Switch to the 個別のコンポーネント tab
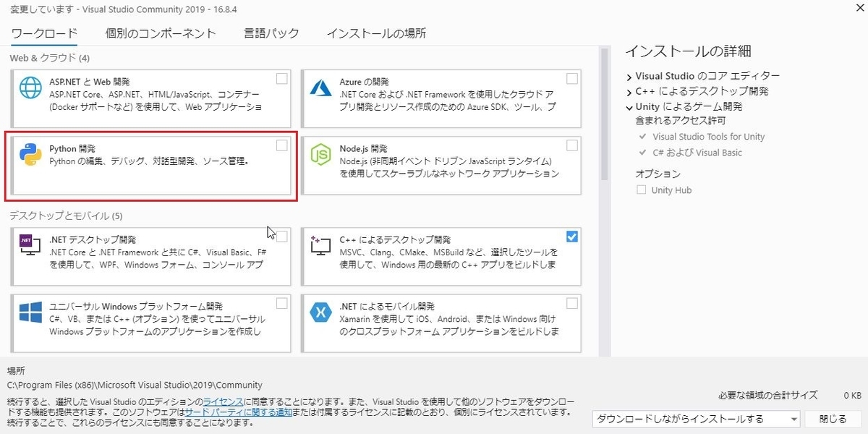This screenshot has width=868, height=434. (161, 33)
